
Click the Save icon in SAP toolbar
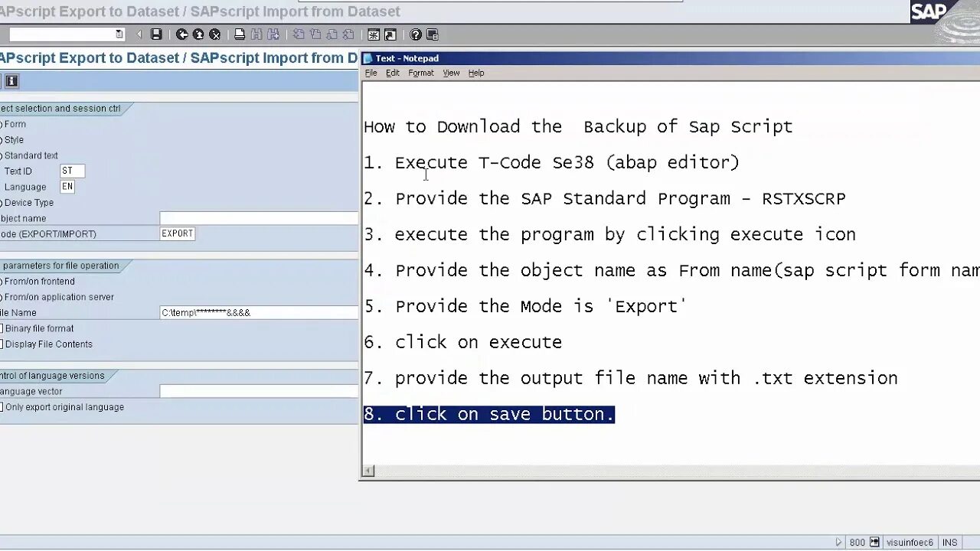(156, 34)
